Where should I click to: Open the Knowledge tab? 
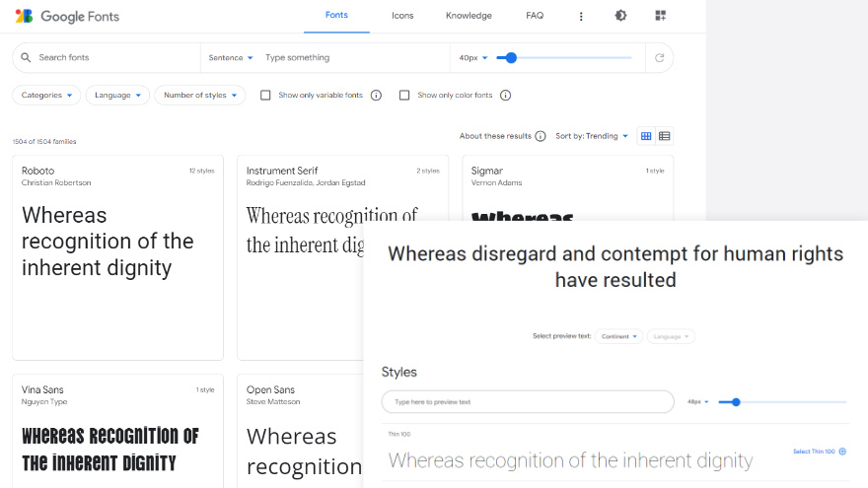pos(469,17)
